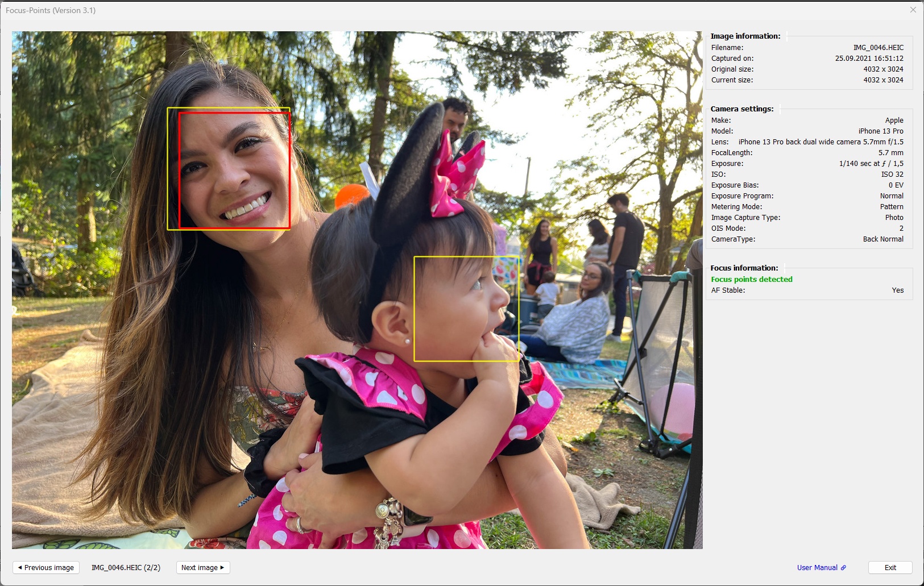Click the ISO 32 value
This screenshot has width=924, height=586.
pyautogui.click(x=892, y=174)
